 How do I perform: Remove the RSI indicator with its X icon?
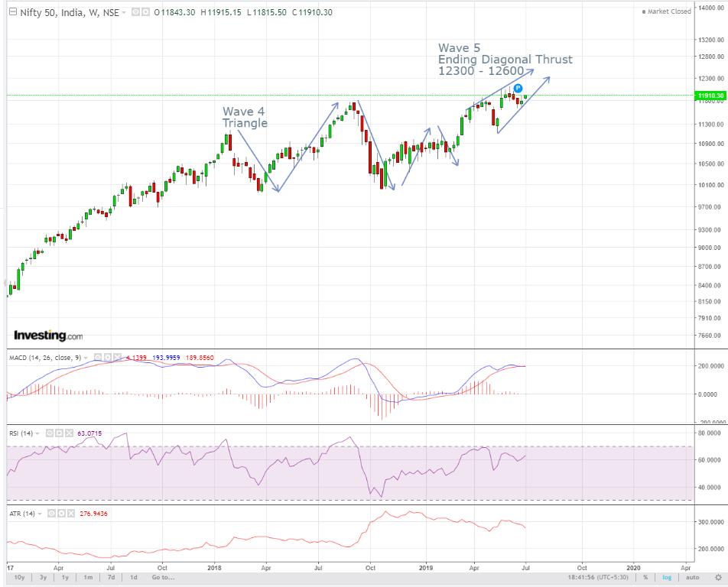69,433
